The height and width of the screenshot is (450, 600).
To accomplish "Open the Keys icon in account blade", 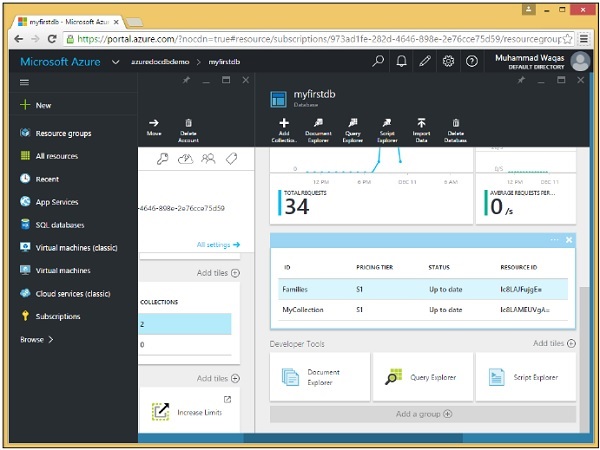I will (x=163, y=158).
